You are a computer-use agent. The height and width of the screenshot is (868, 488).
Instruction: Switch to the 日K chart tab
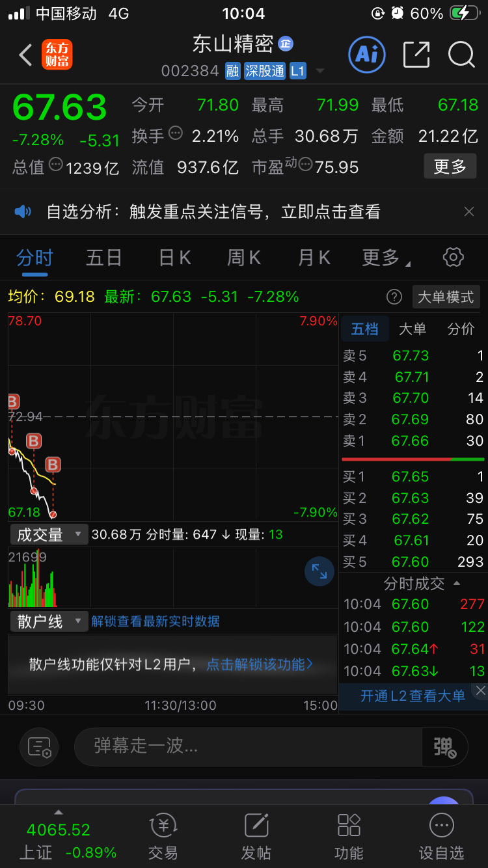point(175,258)
